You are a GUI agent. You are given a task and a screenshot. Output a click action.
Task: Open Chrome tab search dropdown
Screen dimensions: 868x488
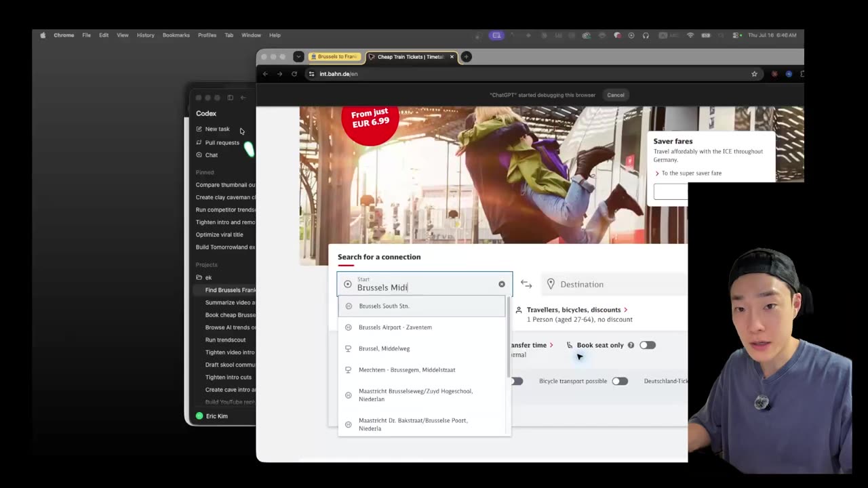[x=298, y=57]
